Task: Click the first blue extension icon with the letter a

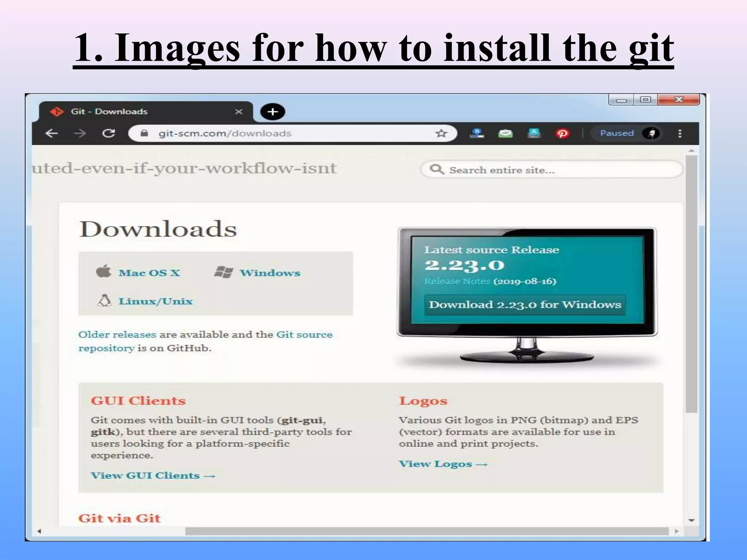Action: (477, 133)
